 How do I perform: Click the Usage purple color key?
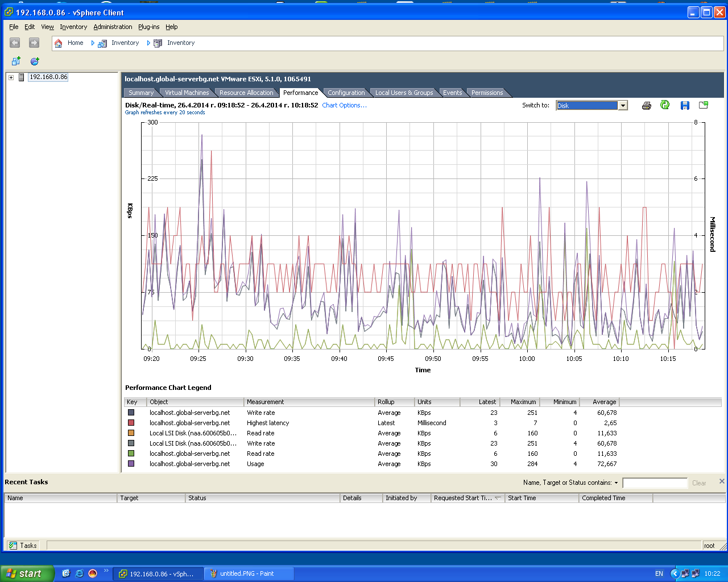[x=131, y=464]
